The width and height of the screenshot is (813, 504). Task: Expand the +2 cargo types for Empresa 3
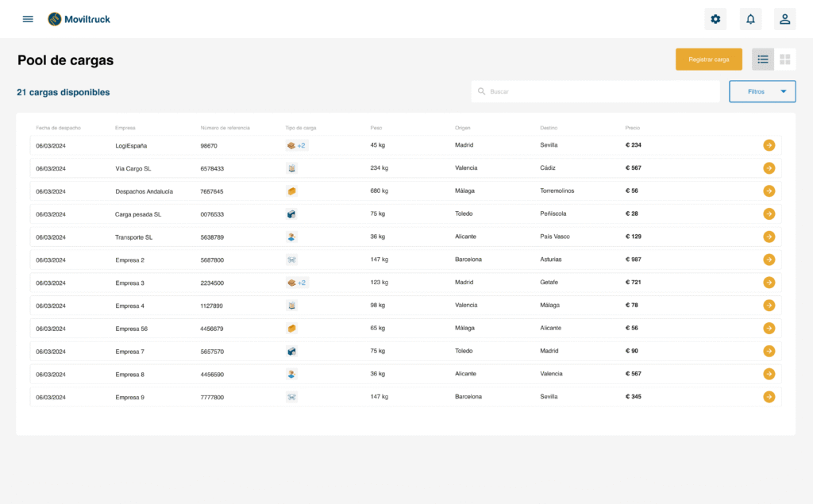pos(302,283)
